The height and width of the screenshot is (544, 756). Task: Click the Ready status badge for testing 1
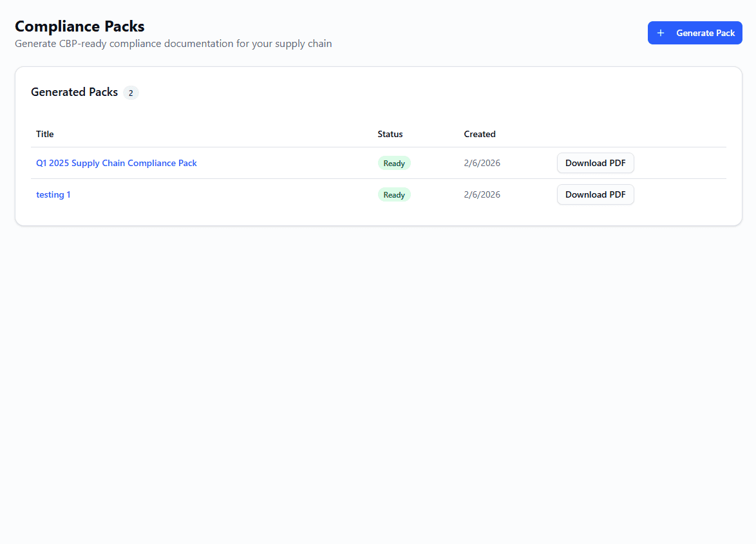click(x=394, y=194)
